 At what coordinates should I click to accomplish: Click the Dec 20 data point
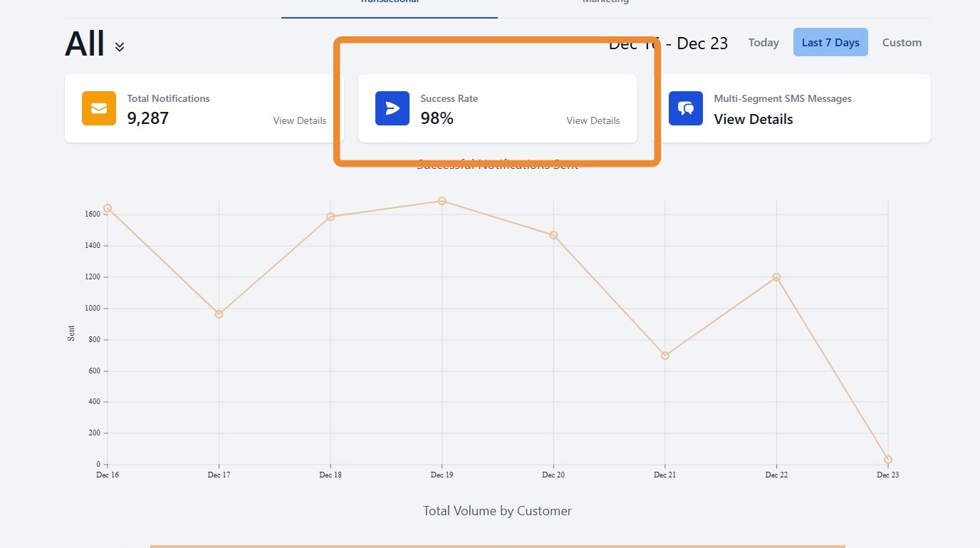pyautogui.click(x=553, y=235)
